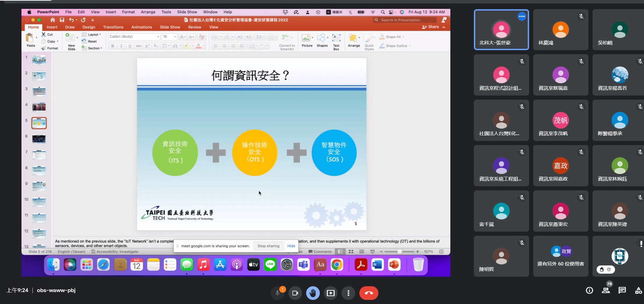Insert a New Slide
The height and width of the screenshot is (304, 644).
pyautogui.click(x=71, y=42)
